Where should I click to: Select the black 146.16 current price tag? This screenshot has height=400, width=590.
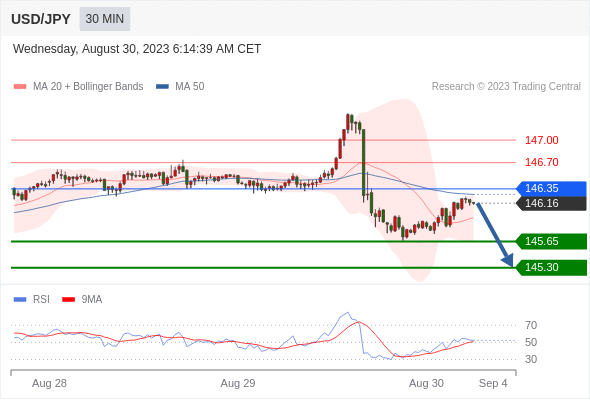551,204
